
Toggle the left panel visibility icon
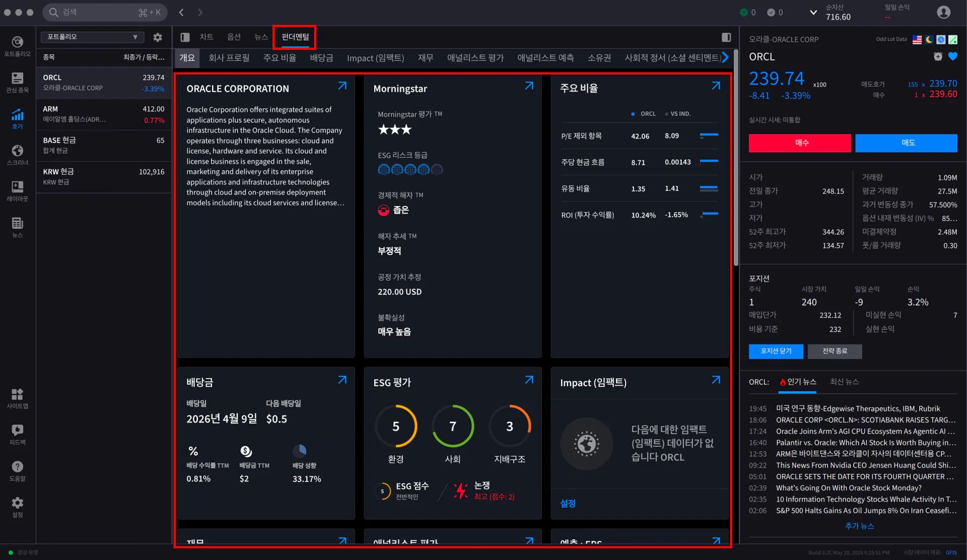pyautogui.click(x=185, y=37)
